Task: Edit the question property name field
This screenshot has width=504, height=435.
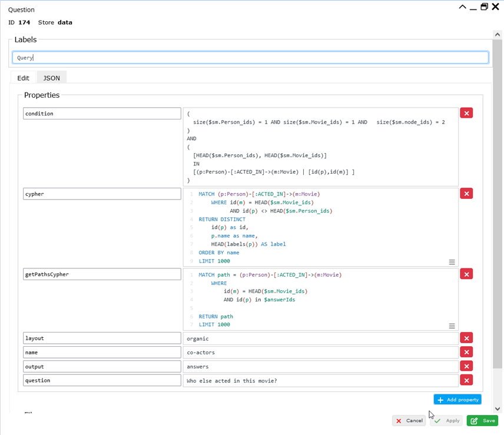Action: (102, 380)
